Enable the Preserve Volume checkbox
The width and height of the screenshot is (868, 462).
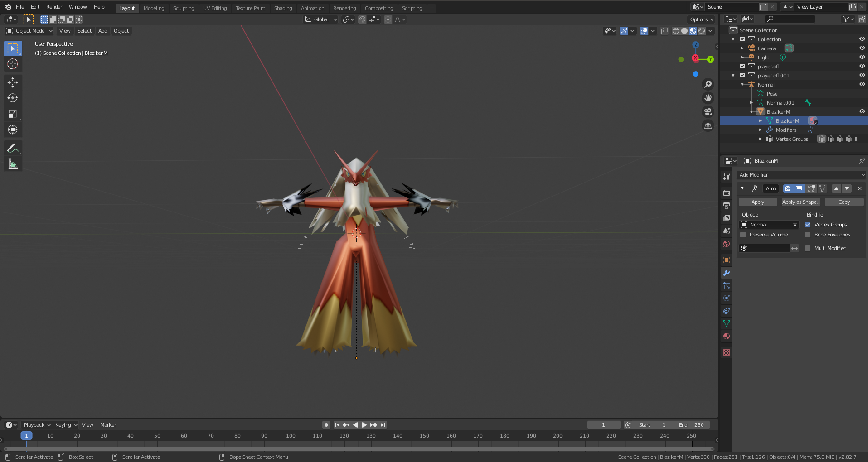pos(743,235)
